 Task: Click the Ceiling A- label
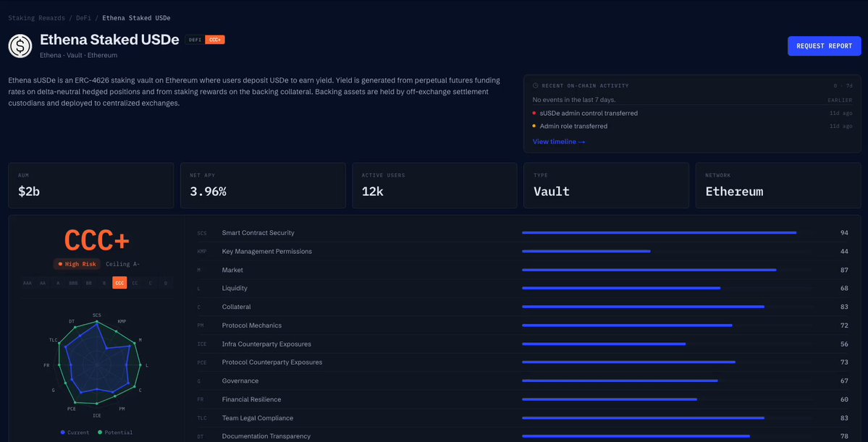click(122, 264)
